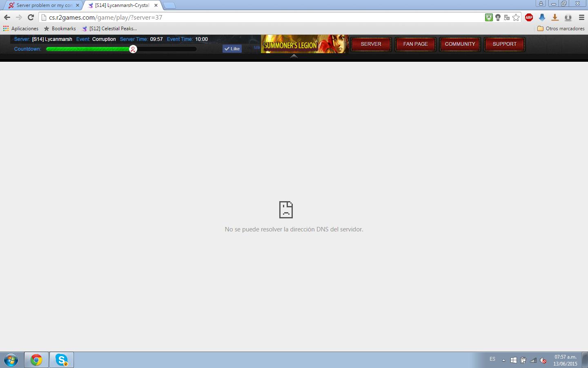The image size is (588, 368).
Task: Open Skype from the taskbar
Action: click(62, 360)
